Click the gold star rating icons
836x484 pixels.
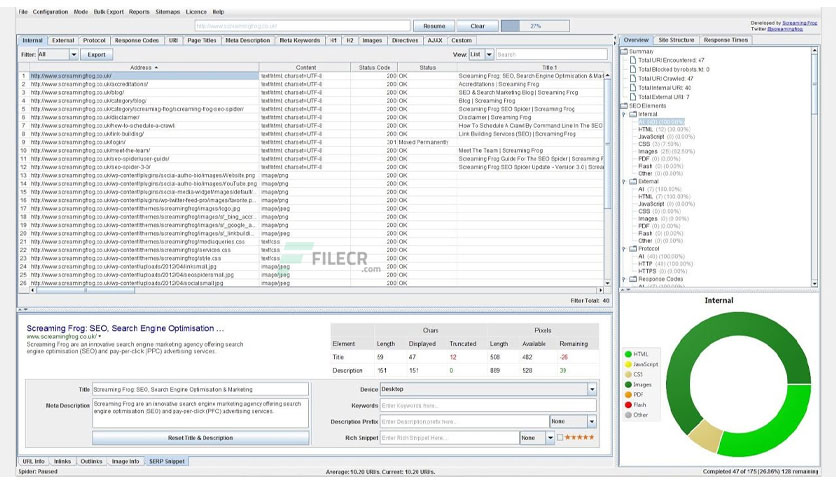pyautogui.click(x=579, y=437)
